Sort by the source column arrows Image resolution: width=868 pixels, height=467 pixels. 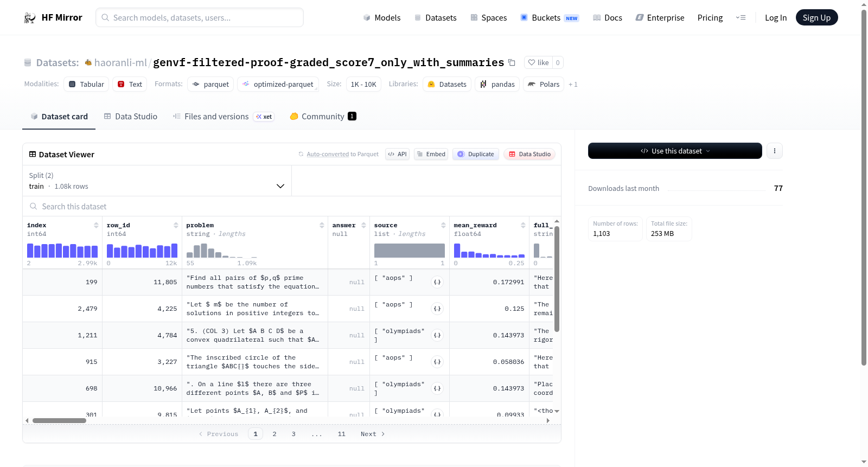click(443, 225)
